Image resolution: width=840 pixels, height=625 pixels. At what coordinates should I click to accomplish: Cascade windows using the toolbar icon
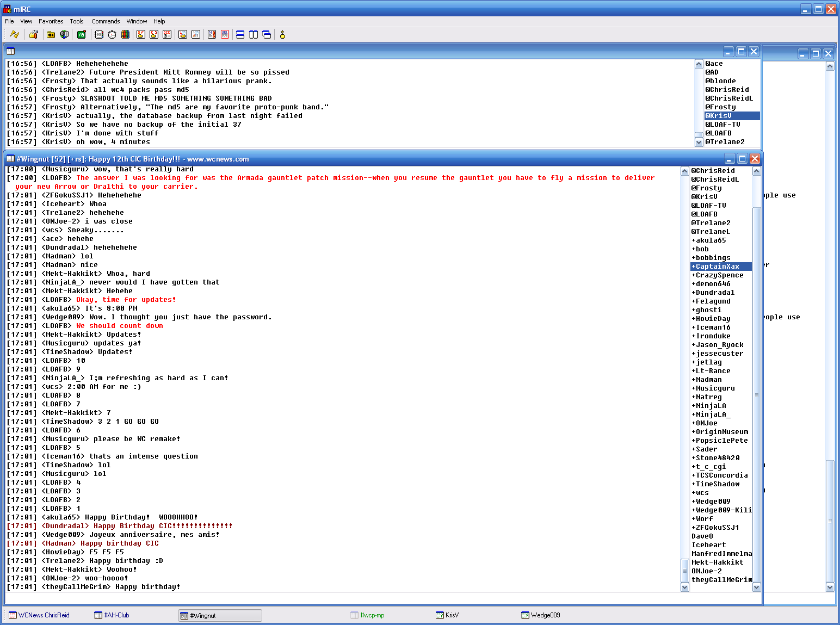point(267,34)
